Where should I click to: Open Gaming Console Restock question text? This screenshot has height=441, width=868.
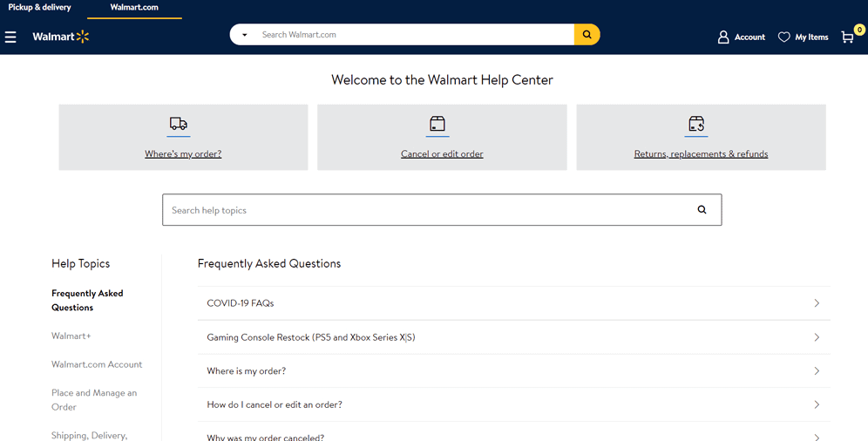(x=311, y=337)
